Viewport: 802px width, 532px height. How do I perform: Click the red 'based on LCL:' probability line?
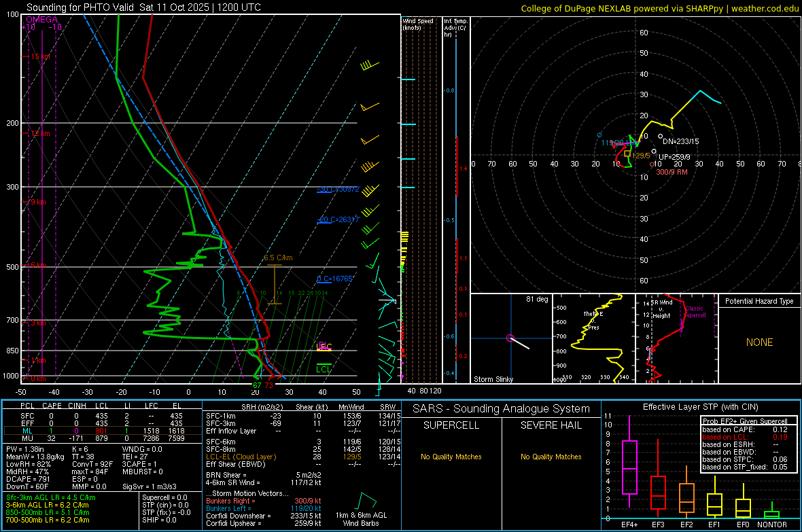click(x=744, y=437)
